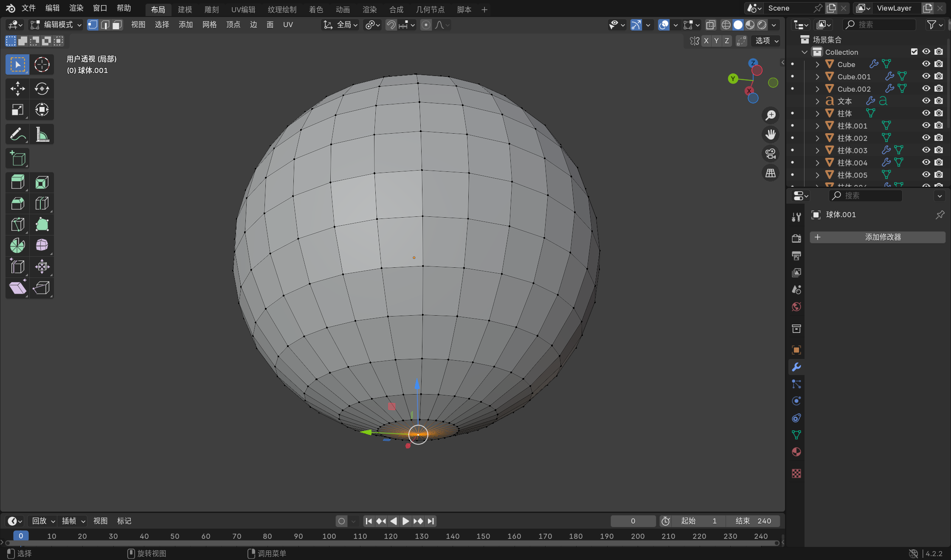Open the 网格 menu
This screenshot has width=951, height=560.
tap(209, 25)
